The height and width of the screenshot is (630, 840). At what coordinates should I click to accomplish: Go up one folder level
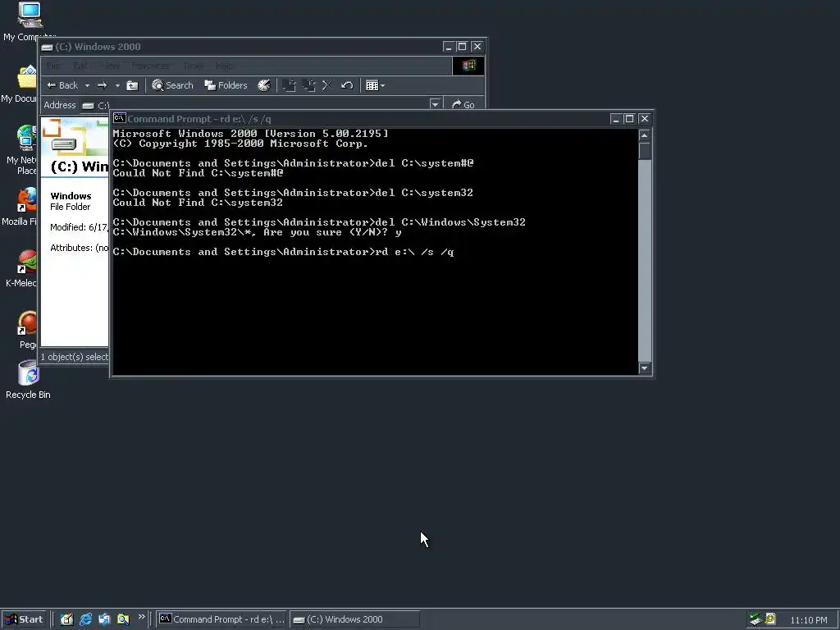pos(132,85)
